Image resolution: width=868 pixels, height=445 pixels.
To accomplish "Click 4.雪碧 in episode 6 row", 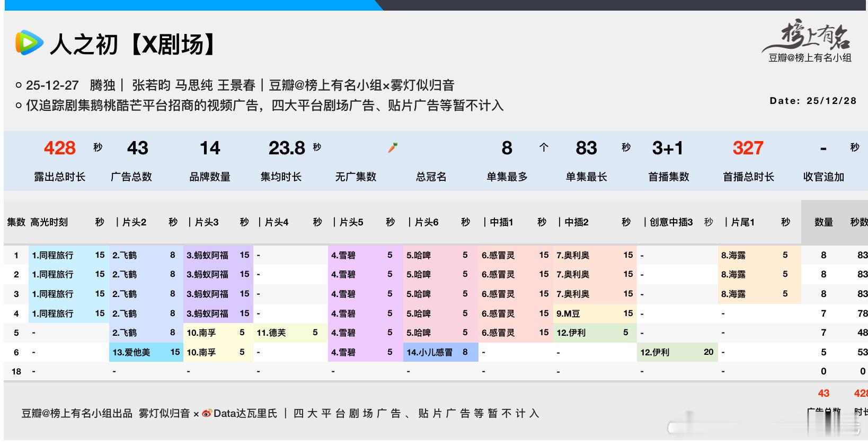I will 343,352.
